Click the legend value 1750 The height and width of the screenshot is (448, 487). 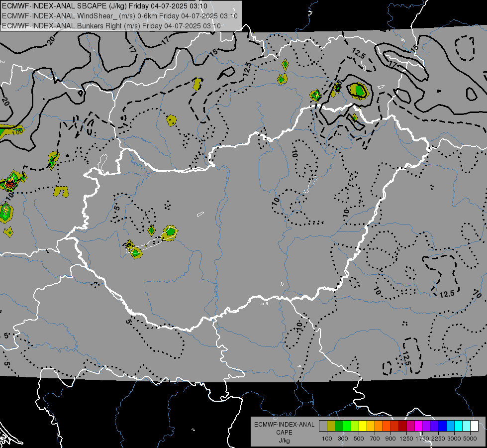point(422,439)
